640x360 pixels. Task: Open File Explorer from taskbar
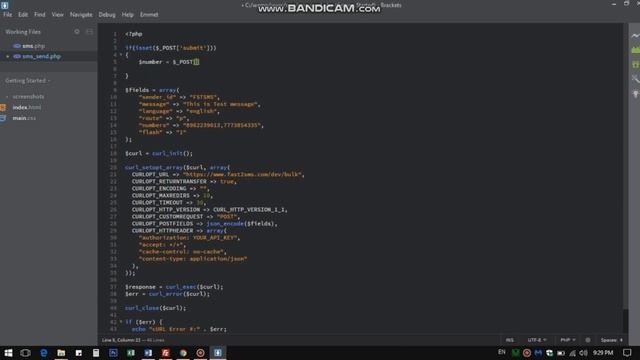pyautogui.click(x=61, y=353)
